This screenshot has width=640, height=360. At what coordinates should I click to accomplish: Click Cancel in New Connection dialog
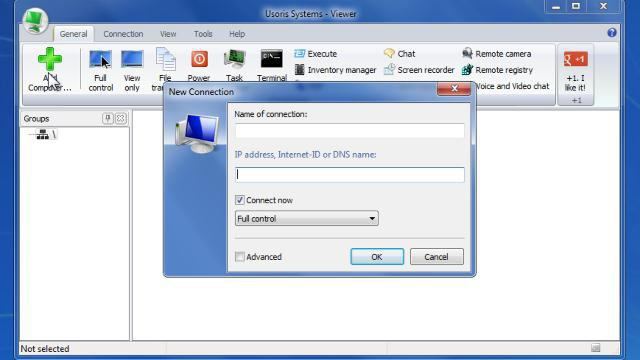pos(437,257)
